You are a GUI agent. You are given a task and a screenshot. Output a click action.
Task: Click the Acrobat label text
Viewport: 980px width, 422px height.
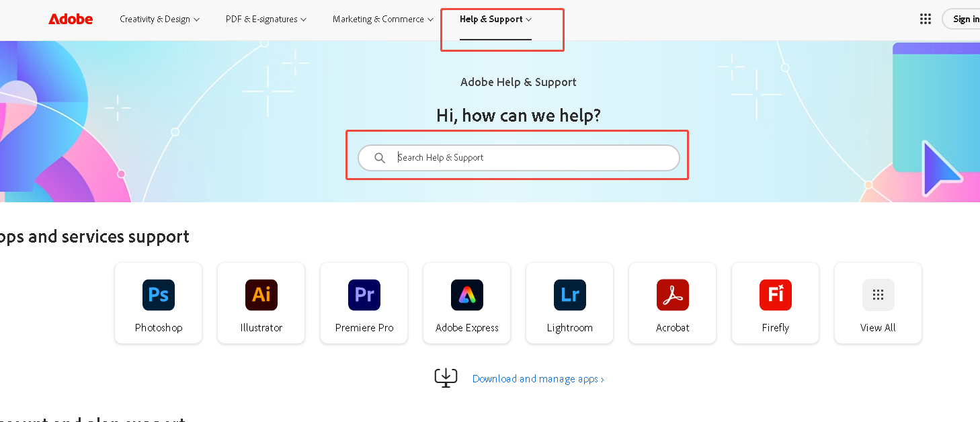(x=673, y=328)
